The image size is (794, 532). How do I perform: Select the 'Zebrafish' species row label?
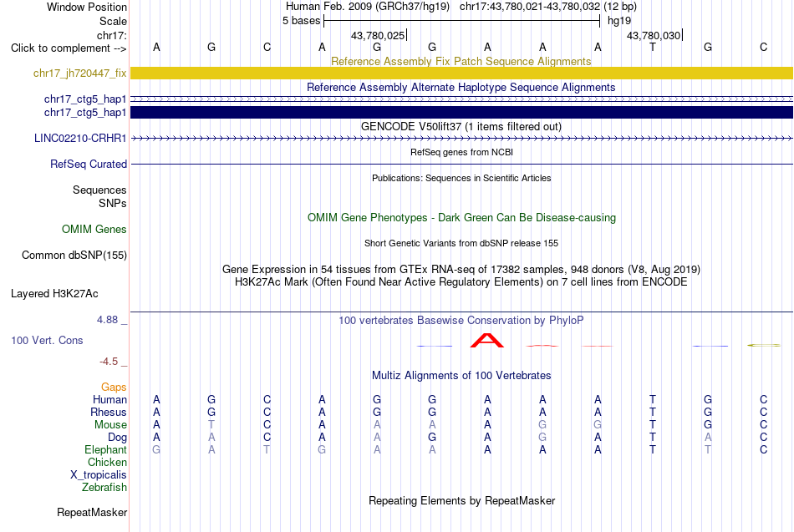tap(104, 487)
